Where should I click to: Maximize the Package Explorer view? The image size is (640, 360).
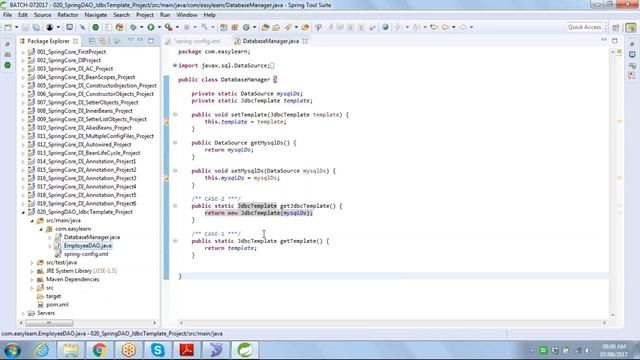(151, 40)
